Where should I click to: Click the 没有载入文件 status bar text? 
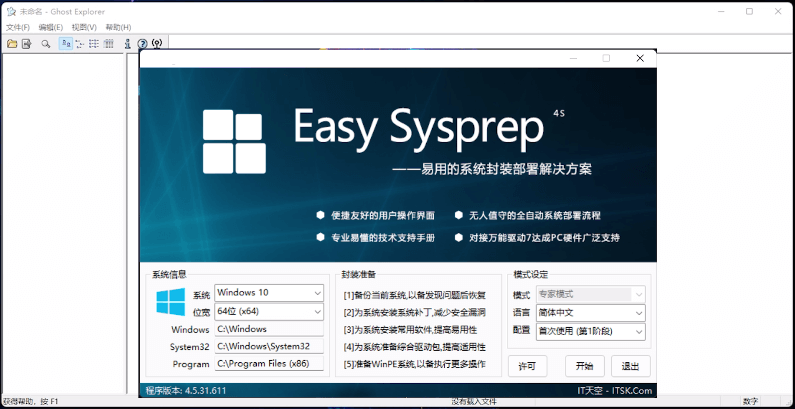tap(474, 402)
